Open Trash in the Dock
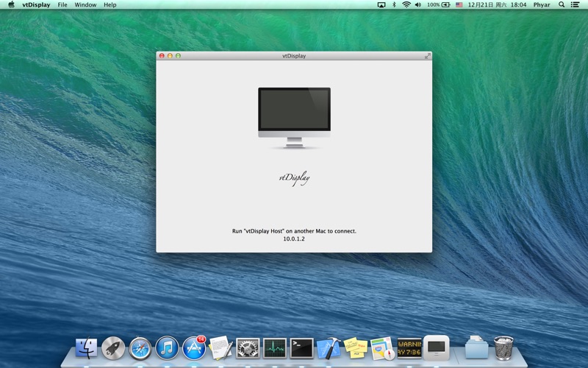The width and height of the screenshot is (588, 368). [x=503, y=347]
